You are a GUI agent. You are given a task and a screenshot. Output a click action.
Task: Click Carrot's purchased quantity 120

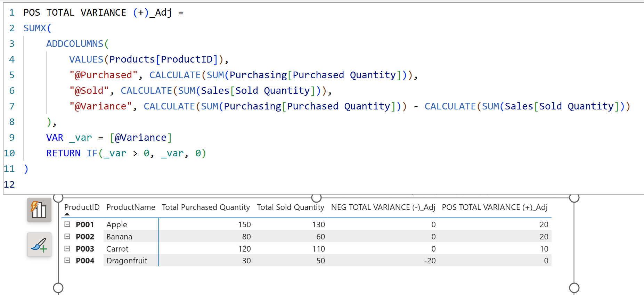244,249
